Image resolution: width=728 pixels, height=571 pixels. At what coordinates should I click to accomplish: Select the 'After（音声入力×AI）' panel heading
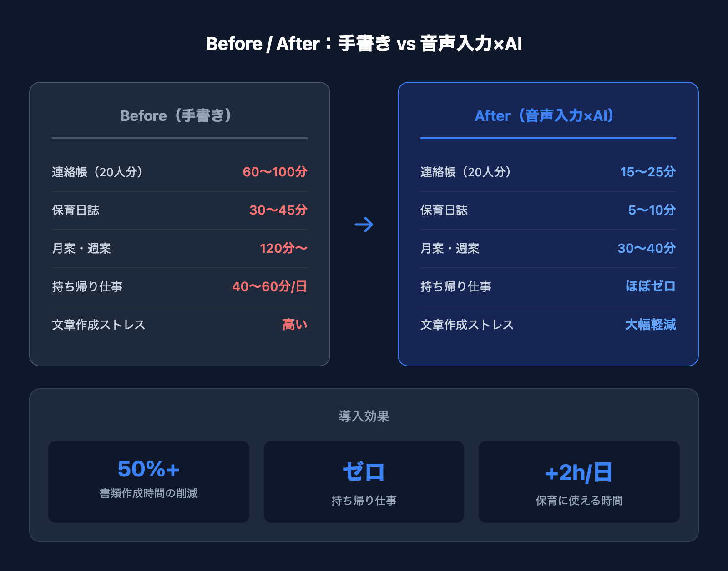(548, 116)
